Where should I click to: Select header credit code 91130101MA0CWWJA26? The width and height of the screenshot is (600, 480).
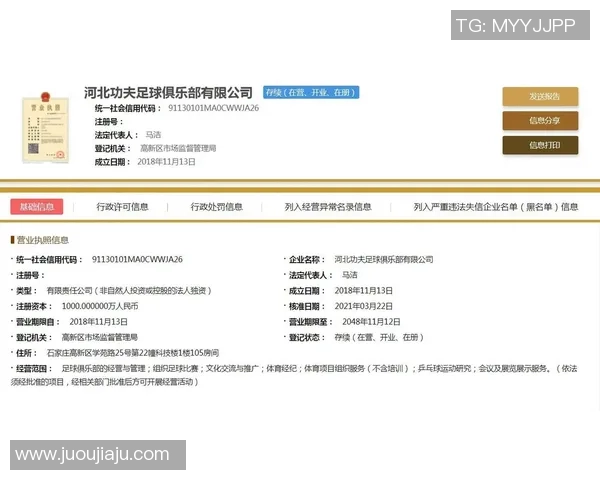click(x=214, y=108)
